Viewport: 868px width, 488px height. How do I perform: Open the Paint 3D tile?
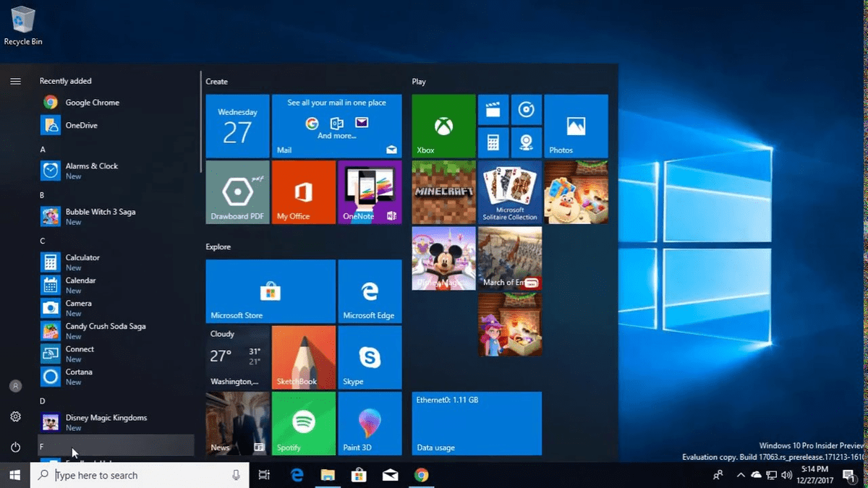point(370,423)
